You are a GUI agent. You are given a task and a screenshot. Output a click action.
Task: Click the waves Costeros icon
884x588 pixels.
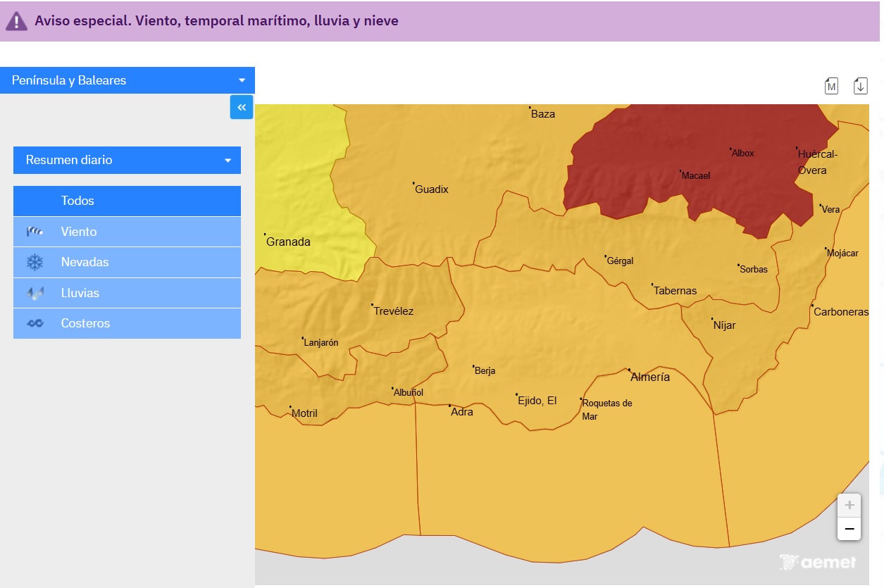(35, 323)
